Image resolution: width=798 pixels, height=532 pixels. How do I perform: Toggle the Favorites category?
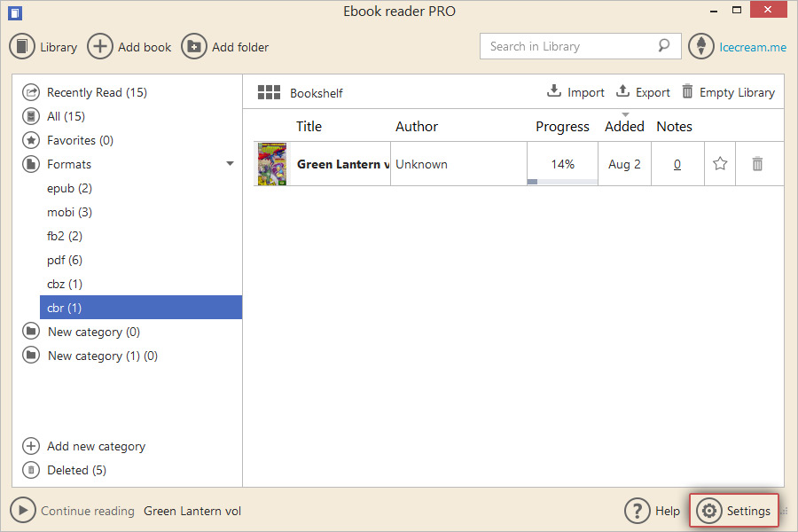click(77, 140)
